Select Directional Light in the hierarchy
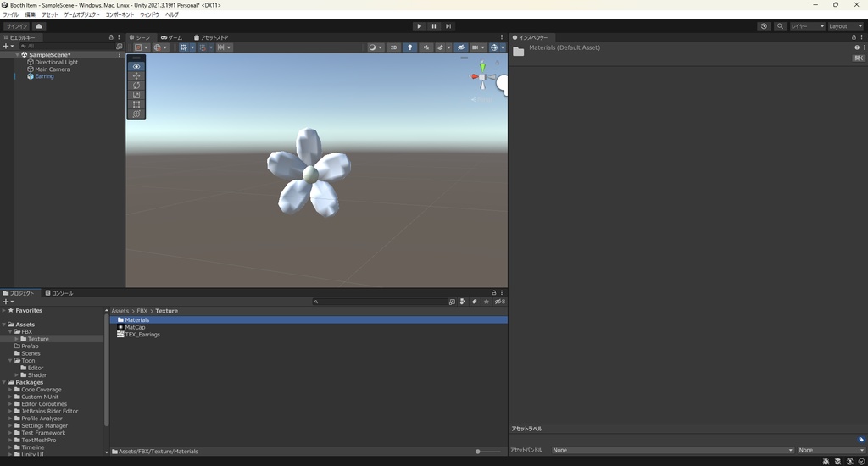This screenshot has width=868, height=466. coord(57,62)
